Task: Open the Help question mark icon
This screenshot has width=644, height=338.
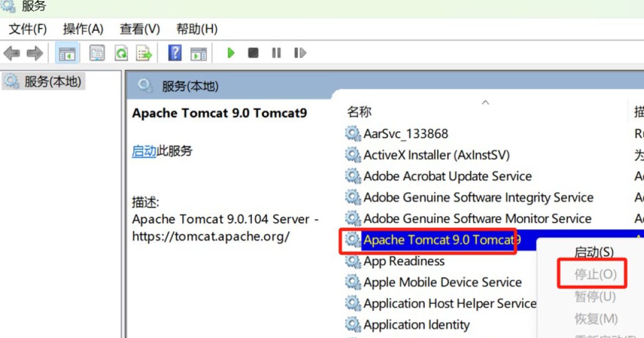Action: (175, 53)
